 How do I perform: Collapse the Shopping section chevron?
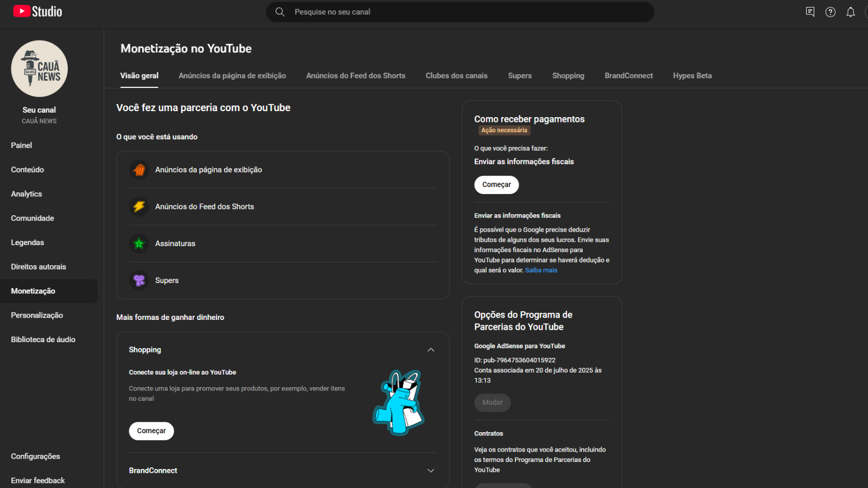(431, 350)
